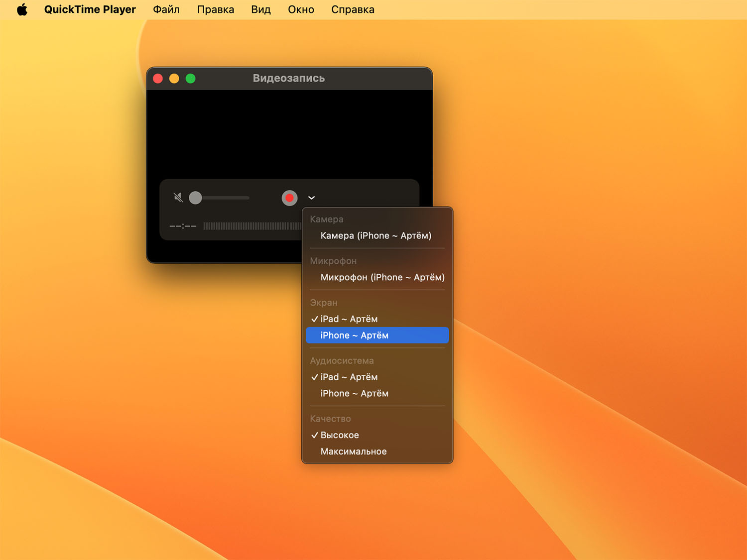
Task: Click the volume slider knob
Action: (x=195, y=198)
